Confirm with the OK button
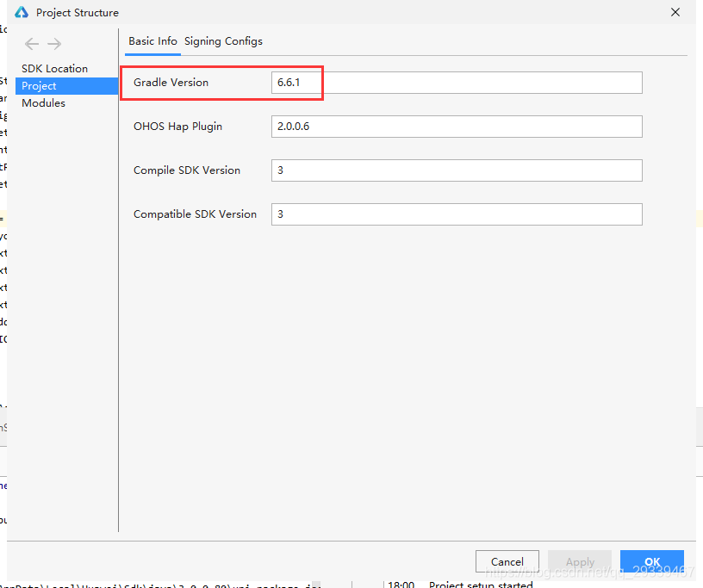The width and height of the screenshot is (703, 588). tap(652, 561)
